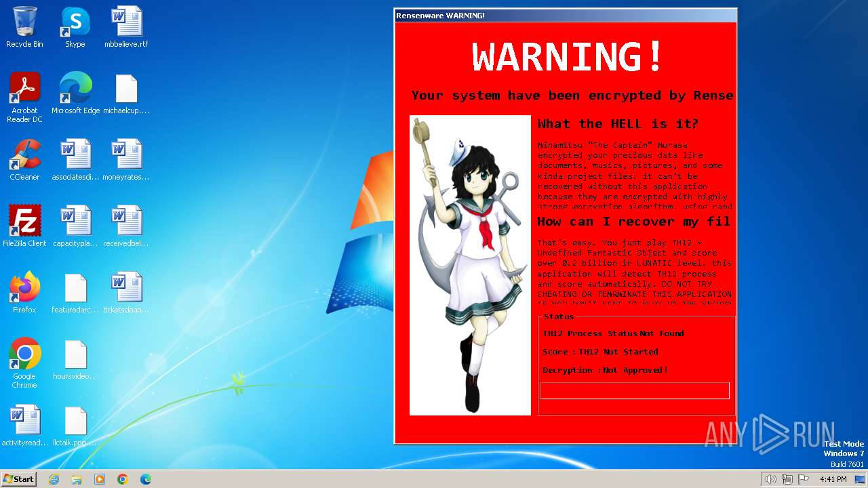Open Windows Media Player taskbar icon

[100, 479]
